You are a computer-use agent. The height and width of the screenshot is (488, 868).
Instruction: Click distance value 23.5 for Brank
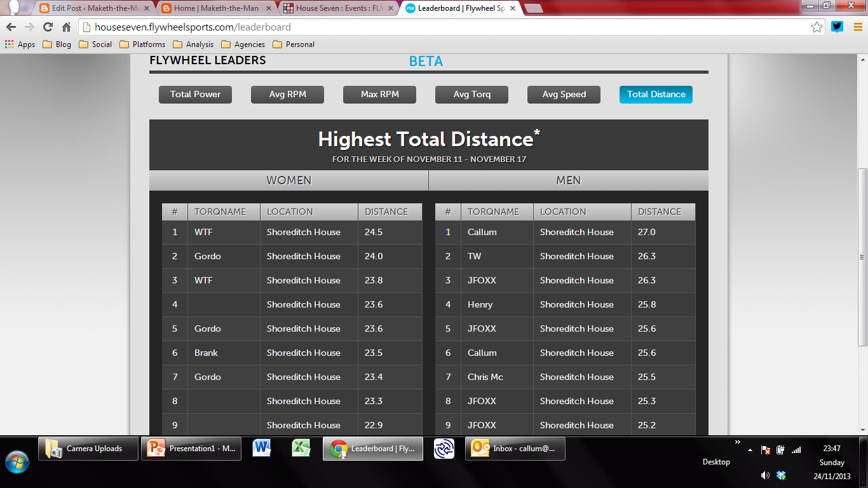pyautogui.click(x=374, y=353)
